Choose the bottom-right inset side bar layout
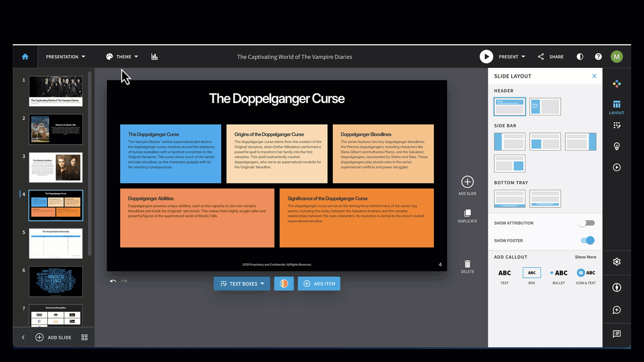This screenshot has height=362, width=644. click(x=510, y=164)
